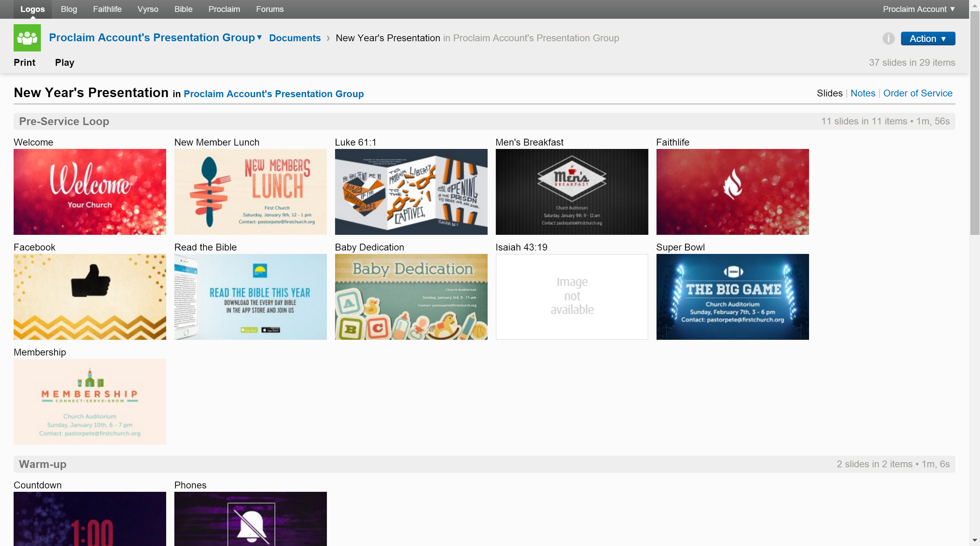Select the Membership slide thumbnail
980x546 pixels.
coord(90,402)
